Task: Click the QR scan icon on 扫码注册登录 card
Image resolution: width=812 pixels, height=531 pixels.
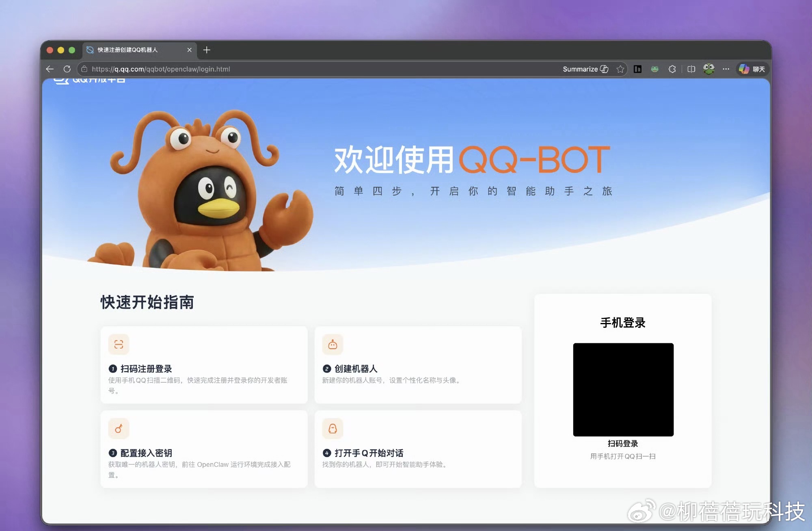Action: click(x=119, y=344)
